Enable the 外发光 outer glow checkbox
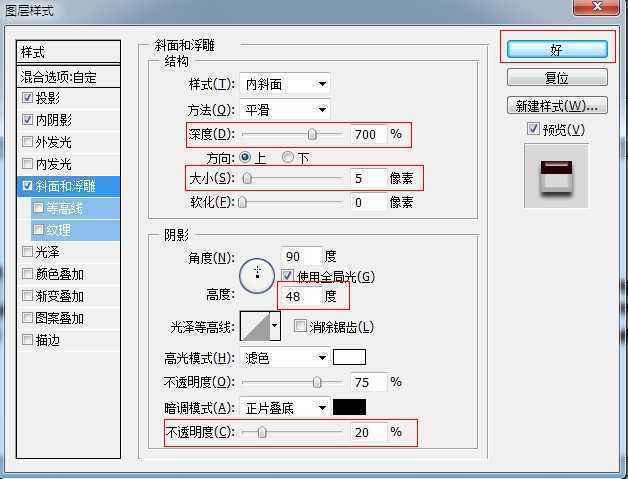 (27, 141)
